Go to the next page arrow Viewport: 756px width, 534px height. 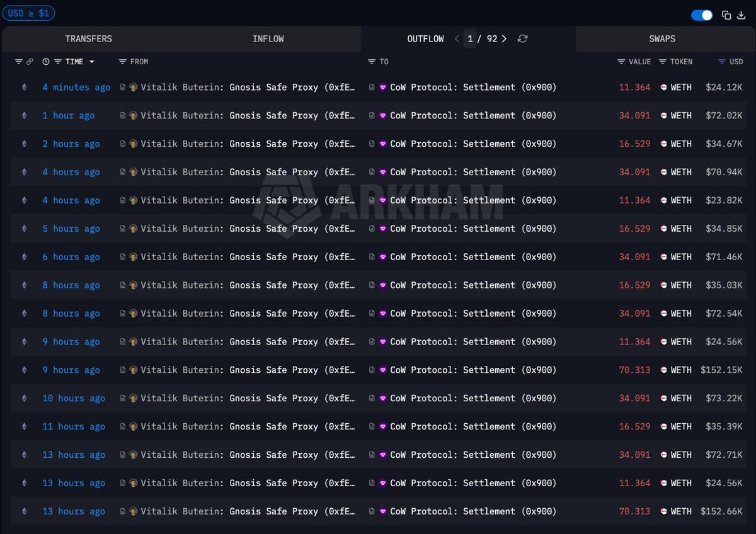click(x=504, y=39)
